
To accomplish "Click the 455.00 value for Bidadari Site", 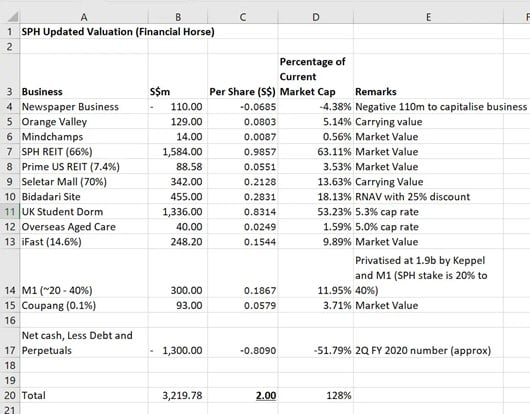I will pos(186,197).
